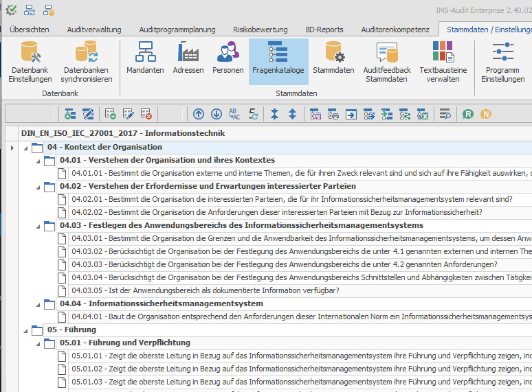Collapse 04.04 Informationssicherheitsmanagementsystem node
Image resolution: width=532 pixels, height=392 pixels.
point(38,305)
